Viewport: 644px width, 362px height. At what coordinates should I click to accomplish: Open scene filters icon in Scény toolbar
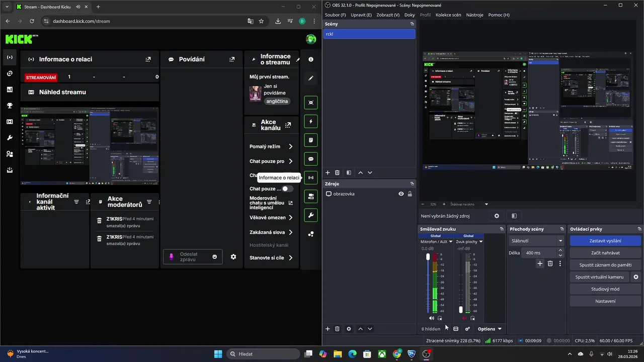tap(349, 172)
